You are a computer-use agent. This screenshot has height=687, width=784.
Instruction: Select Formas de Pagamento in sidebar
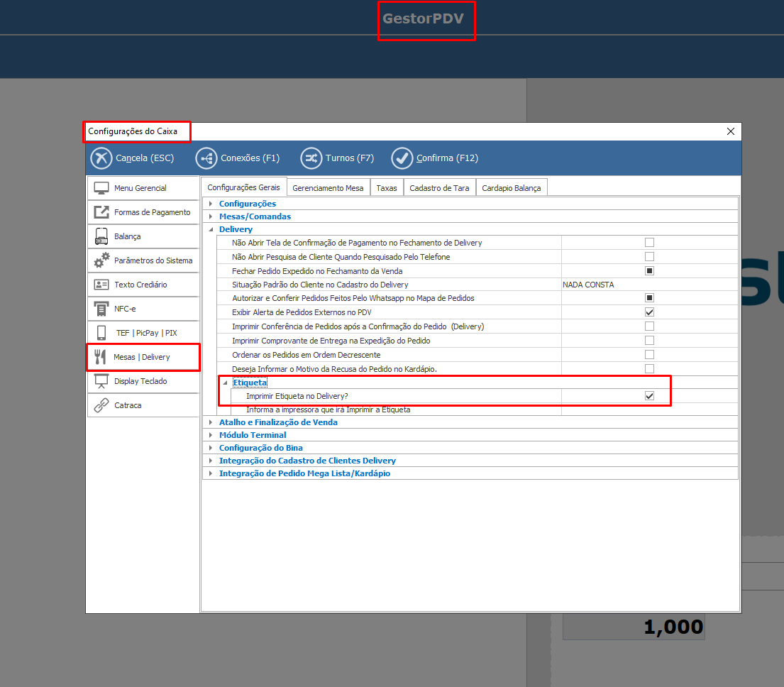(x=152, y=212)
